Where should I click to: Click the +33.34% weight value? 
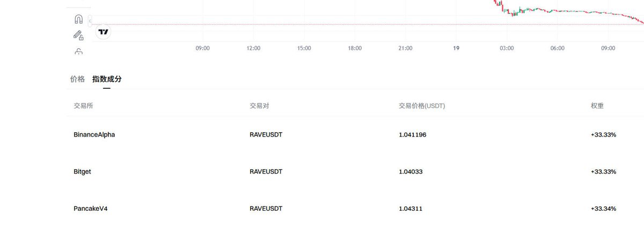click(603, 208)
